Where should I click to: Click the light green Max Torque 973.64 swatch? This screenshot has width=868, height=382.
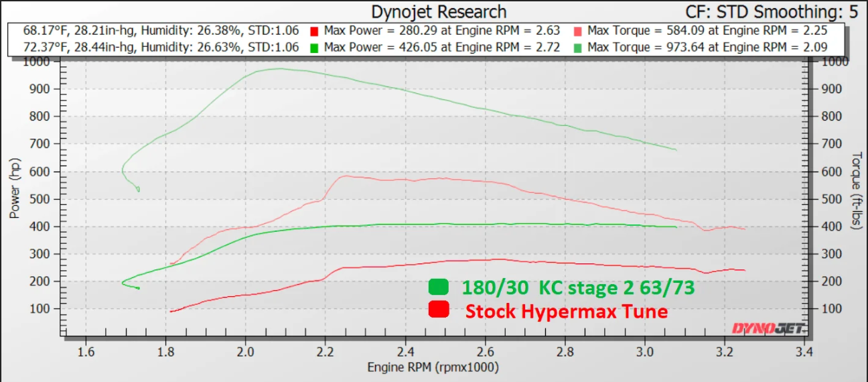click(x=579, y=47)
